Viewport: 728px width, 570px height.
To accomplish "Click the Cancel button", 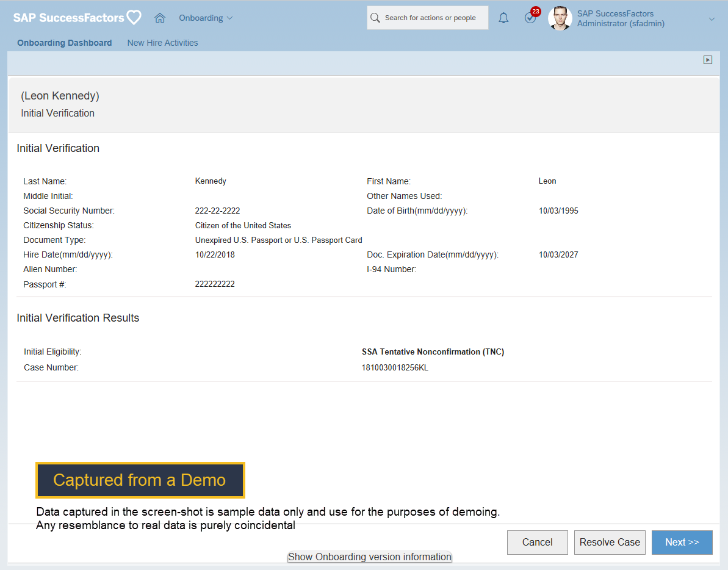I will pos(537,542).
